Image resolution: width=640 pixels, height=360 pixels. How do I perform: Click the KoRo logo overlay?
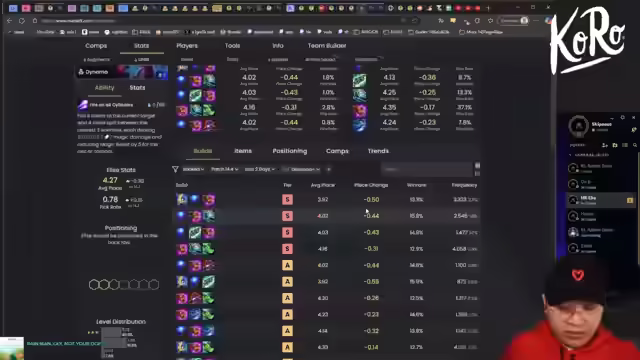[x=588, y=40]
